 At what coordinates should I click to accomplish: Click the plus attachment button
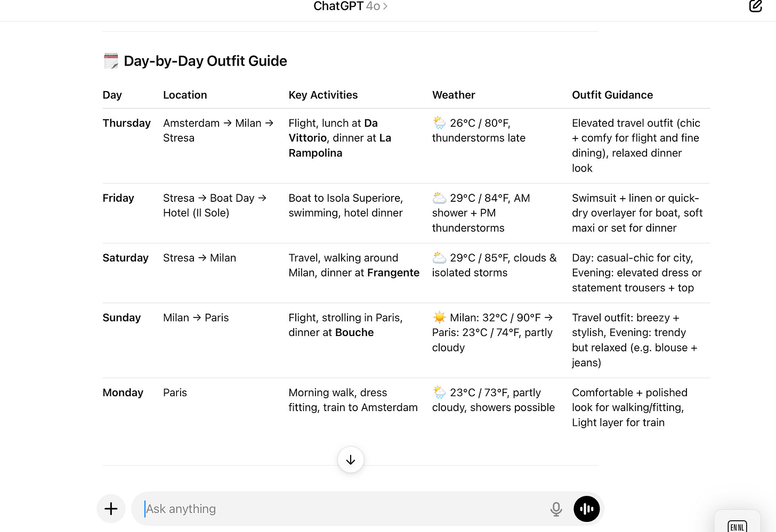(x=111, y=509)
